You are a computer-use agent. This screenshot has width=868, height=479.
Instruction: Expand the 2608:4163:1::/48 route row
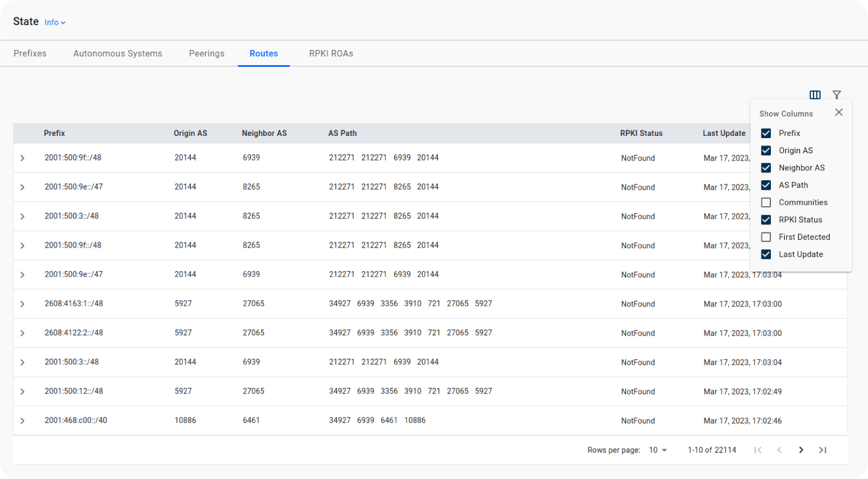tap(22, 304)
